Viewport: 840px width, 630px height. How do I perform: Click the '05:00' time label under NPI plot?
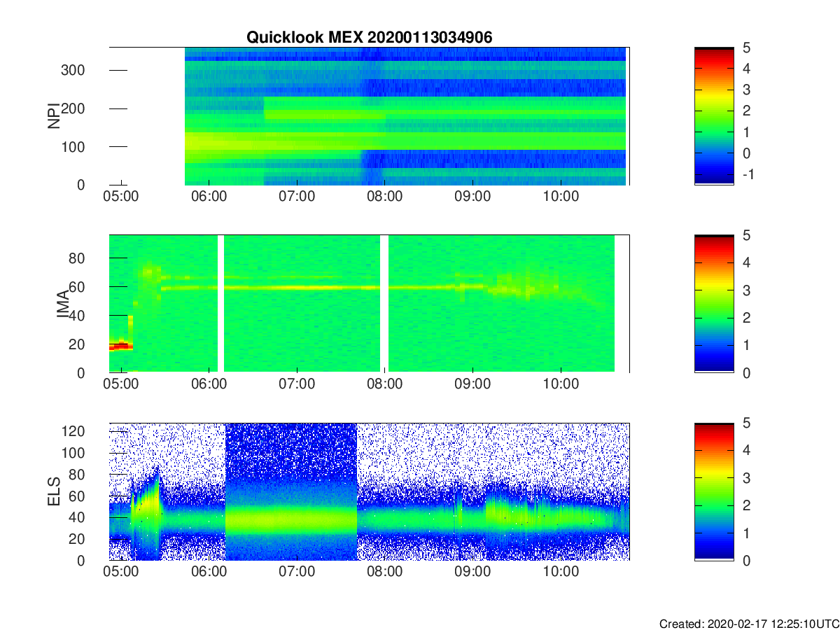[121, 197]
